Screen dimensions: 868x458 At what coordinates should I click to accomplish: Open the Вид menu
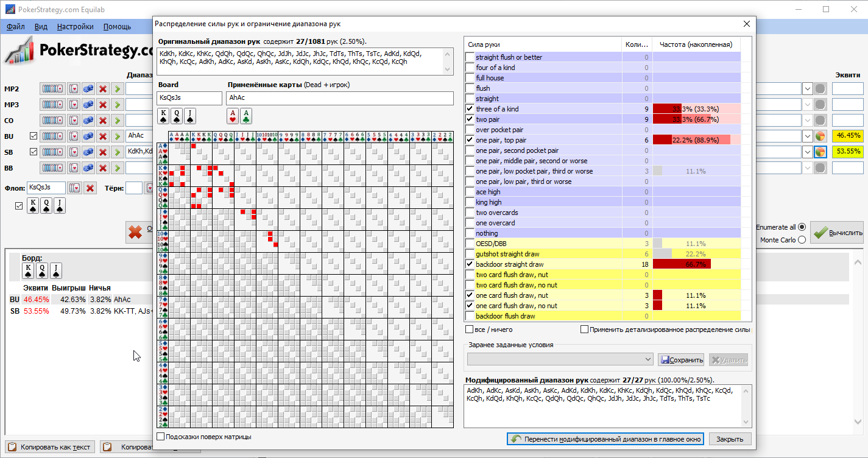pos(41,27)
